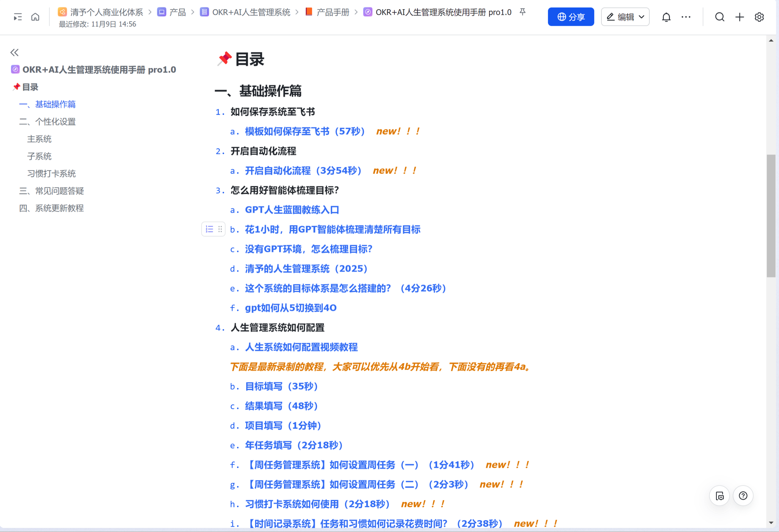Select 习惯打卡系统 in the outline
This screenshot has width=779, height=532.
tap(51, 174)
